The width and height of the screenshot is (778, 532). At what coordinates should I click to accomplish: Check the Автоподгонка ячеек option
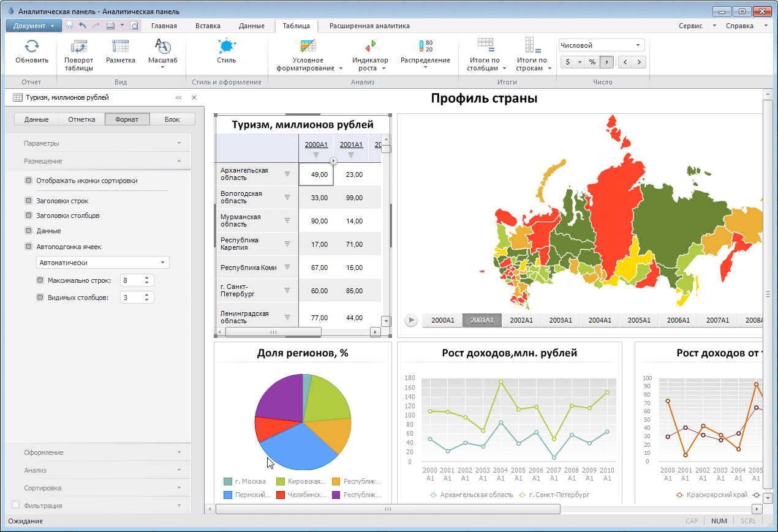coord(28,247)
